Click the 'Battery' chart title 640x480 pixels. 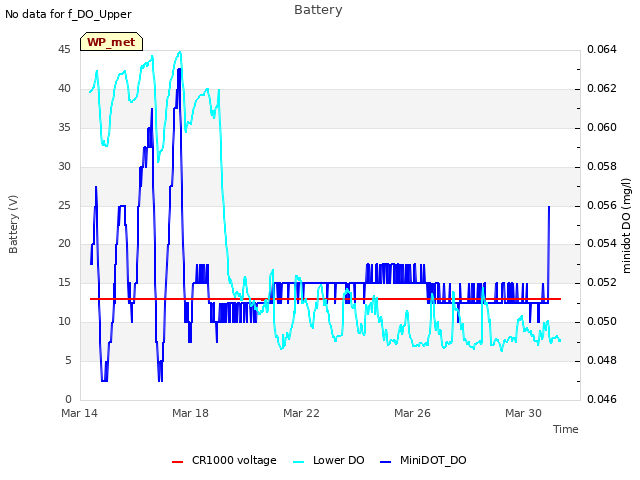[318, 10]
